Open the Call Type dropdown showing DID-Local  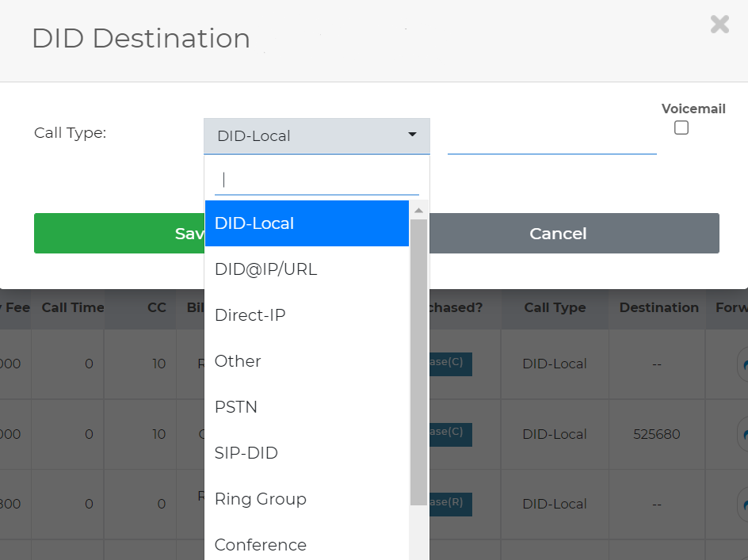(316, 135)
